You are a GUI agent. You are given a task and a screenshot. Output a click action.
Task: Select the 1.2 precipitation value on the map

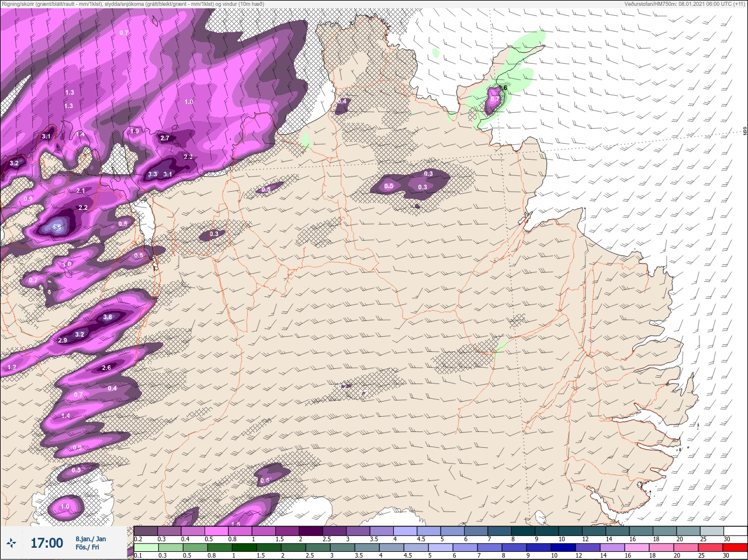(x=12, y=367)
